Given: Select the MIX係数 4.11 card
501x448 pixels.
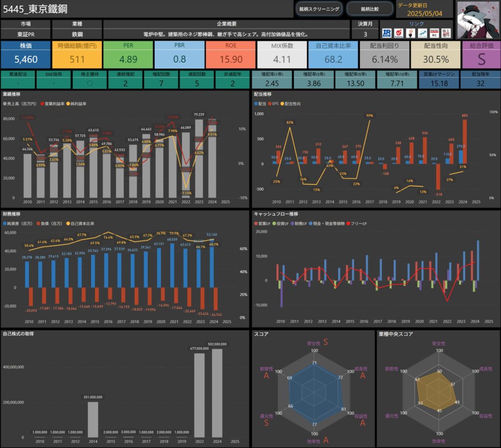Looking at the screenshot, I should pyautogui.click(x=282, y=55).
